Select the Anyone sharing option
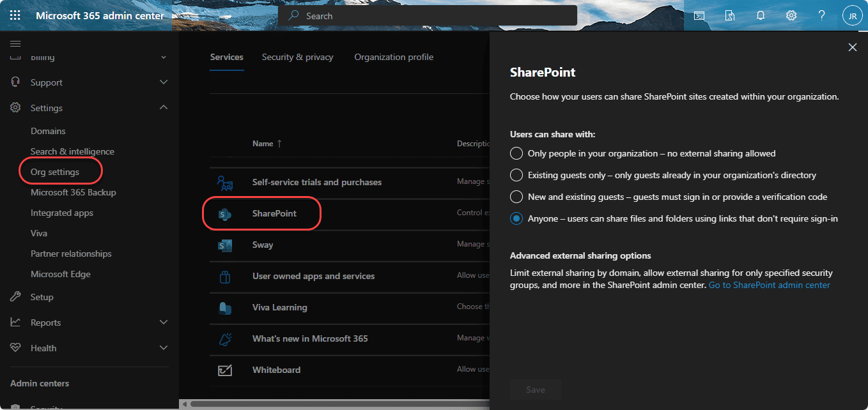868x410 pixels. [x=516, y=218]
